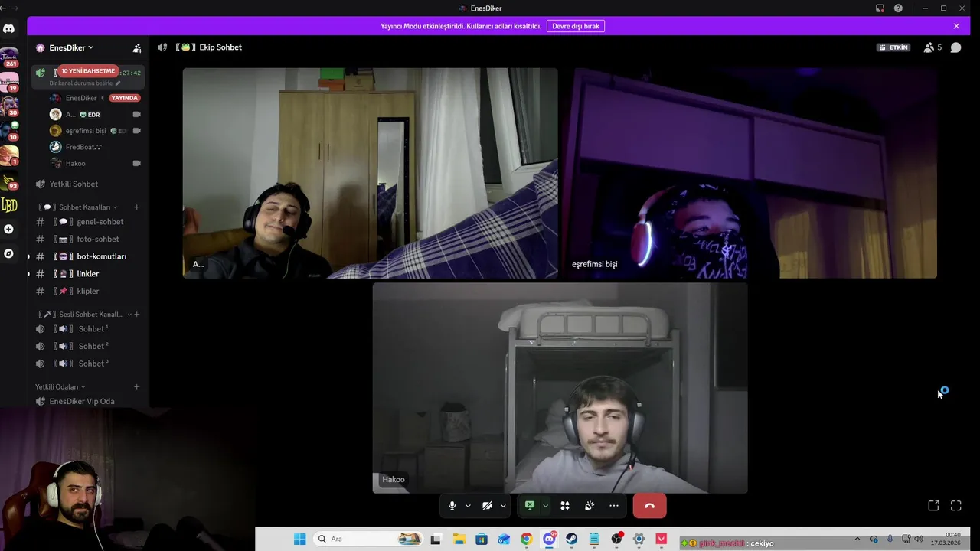
Task: Open microphone options dropdown arrow
Action: tap(468, 506)
